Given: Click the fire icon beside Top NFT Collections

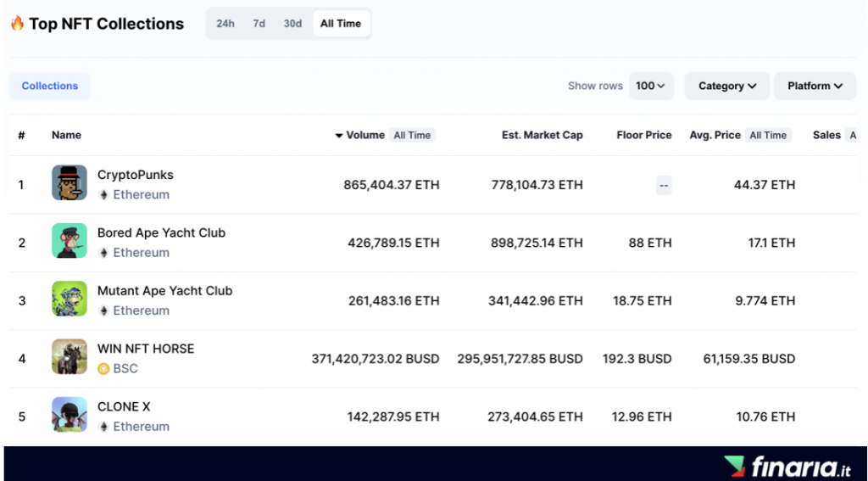Looking at the screenshot, I should point(18,23).
